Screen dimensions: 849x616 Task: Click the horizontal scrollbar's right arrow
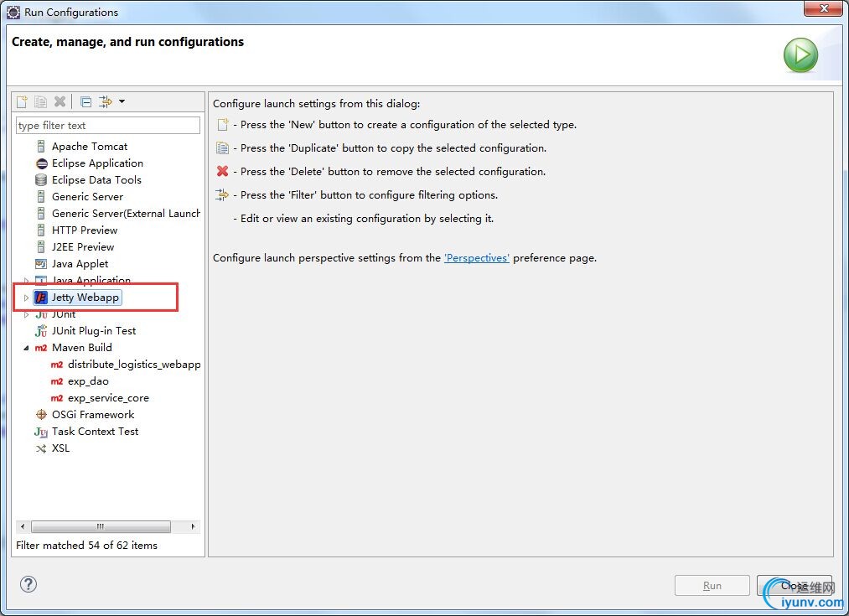click(x=193, y=527)
